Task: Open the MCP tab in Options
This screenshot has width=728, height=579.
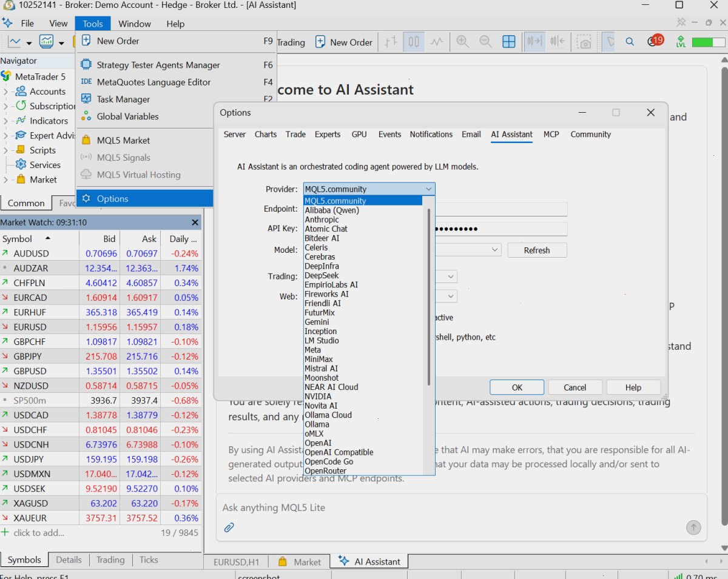Action: (551, 135)
